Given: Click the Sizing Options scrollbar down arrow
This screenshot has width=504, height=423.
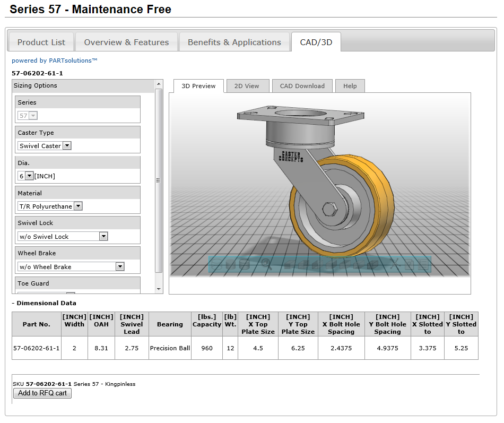Looking at the screenshot, I should coord(159,289).
